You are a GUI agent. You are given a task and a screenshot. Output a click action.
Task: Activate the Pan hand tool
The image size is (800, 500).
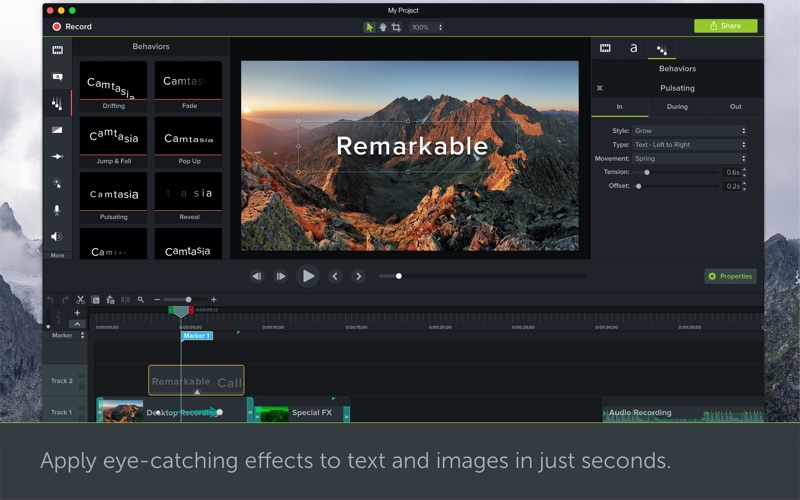pos(383,27)
